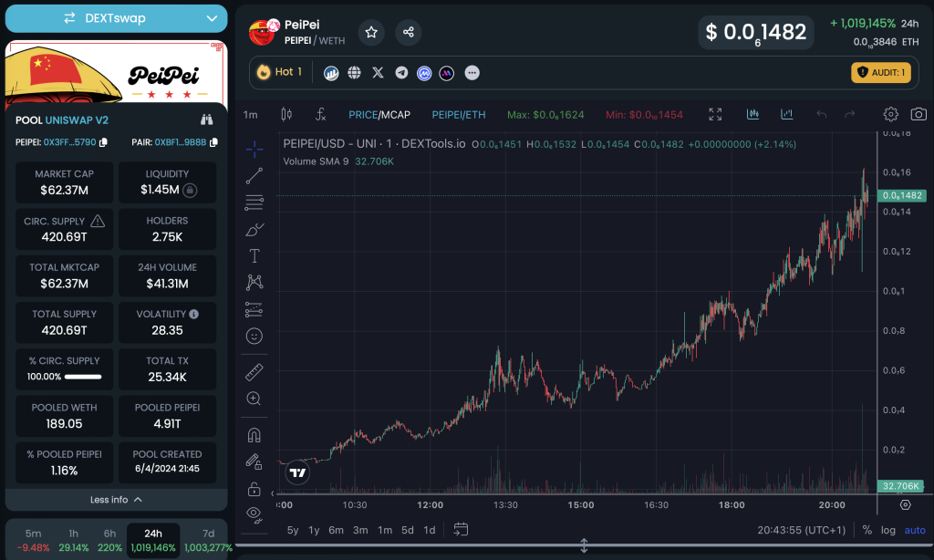Toggle PEIPEI/ETH price denomination
Viewport: 934px width, 560px height.
459,115
